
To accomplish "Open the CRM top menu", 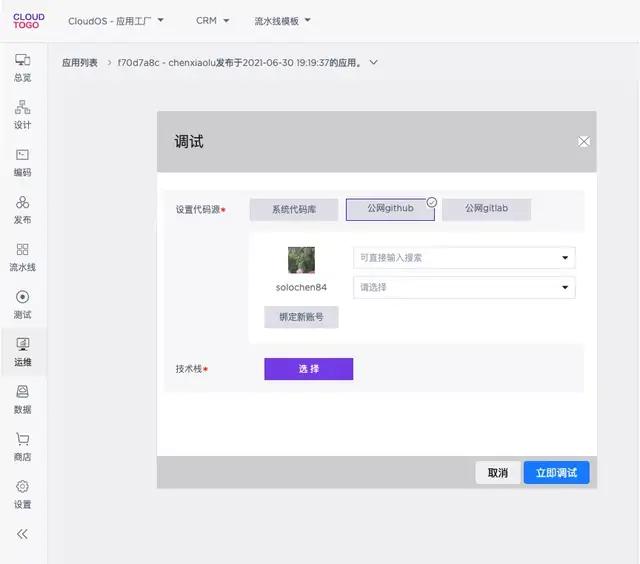I will pyautogui.click(x=212, y=20).
